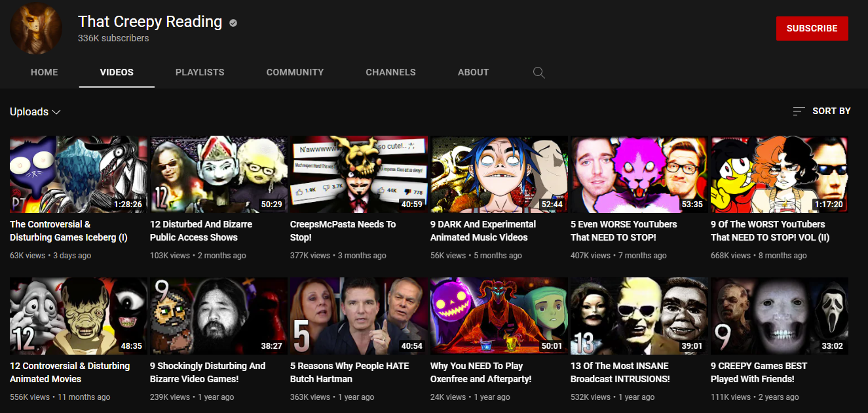Click the 111K views 2 years ago text

[x=755, y=397]
